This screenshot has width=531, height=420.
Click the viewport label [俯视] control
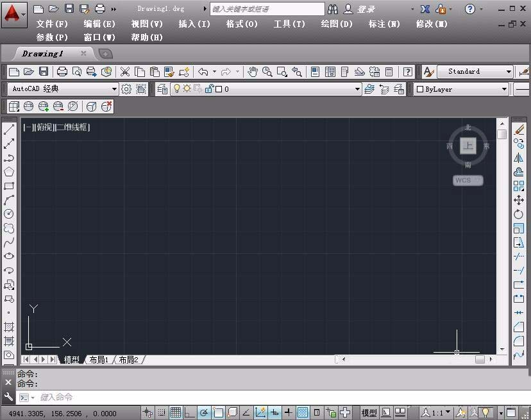click(44, 128)
